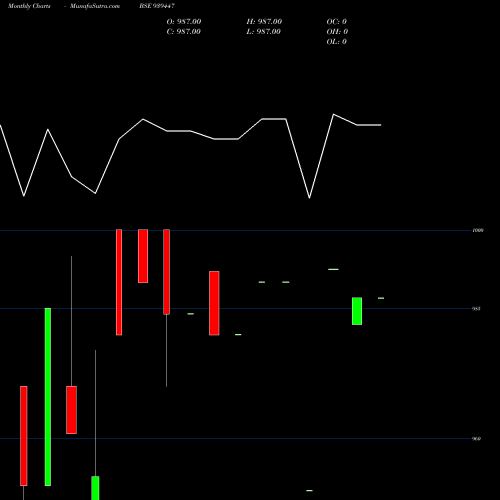500x500 pixels.
Task: Select the 'H: 987.00' high value
Action: [x=264, y=22]
